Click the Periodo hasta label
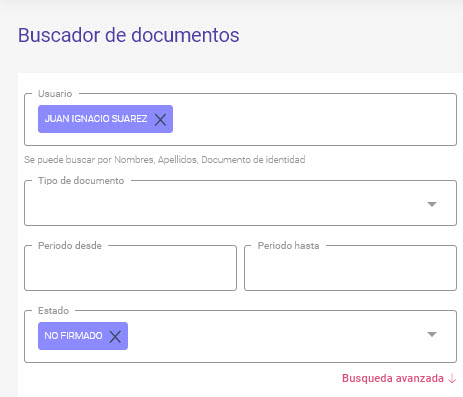Viewport: 463px width, 397px height. [288, 246]
